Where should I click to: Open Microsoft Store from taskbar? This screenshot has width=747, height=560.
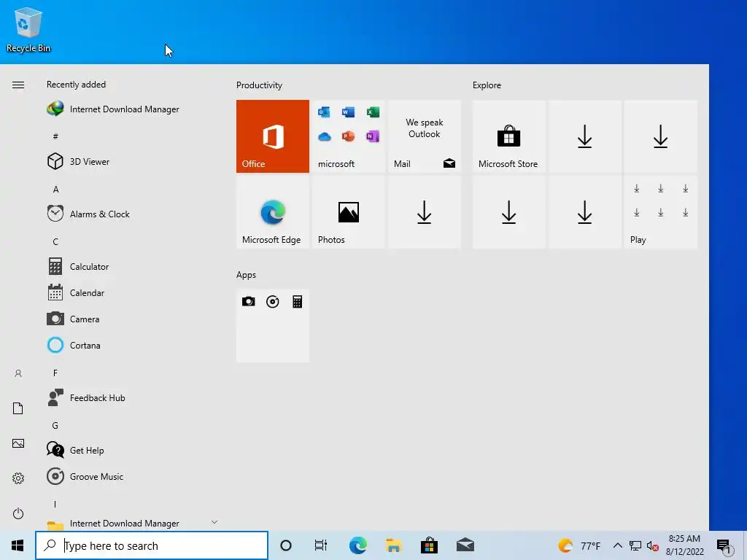[x=429, y=545]
